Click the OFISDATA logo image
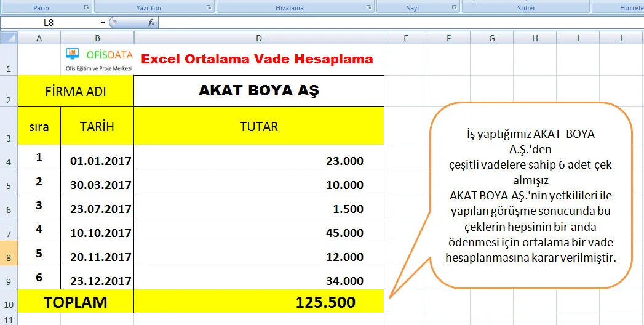Image resolution: width=644 pixels, height=325 pixels. tap(98, 59)
